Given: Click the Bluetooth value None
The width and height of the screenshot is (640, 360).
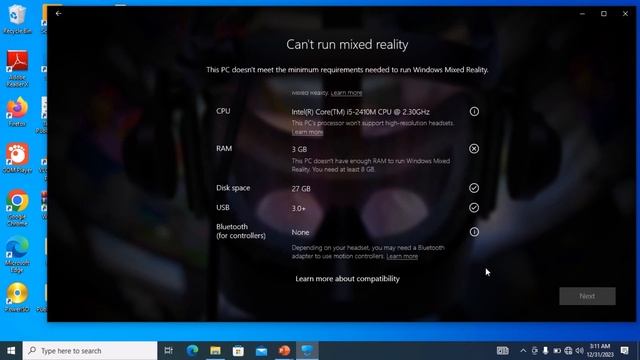Looking at the screenshot, I should click(300, 232).
